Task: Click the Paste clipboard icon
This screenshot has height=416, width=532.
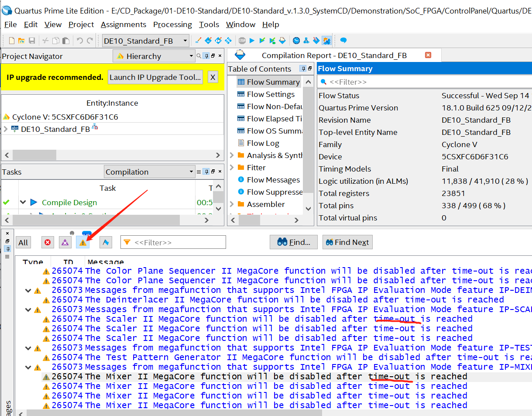Action: [x=65, y=41]
